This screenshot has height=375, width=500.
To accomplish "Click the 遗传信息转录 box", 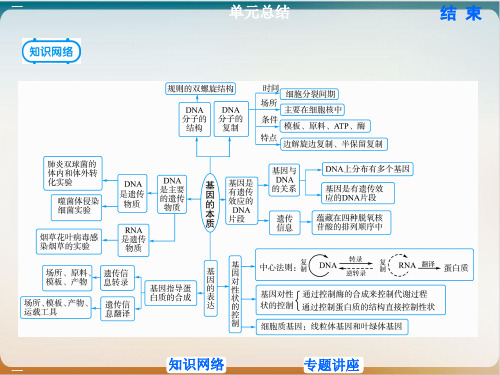I will [x=117, y=278].
